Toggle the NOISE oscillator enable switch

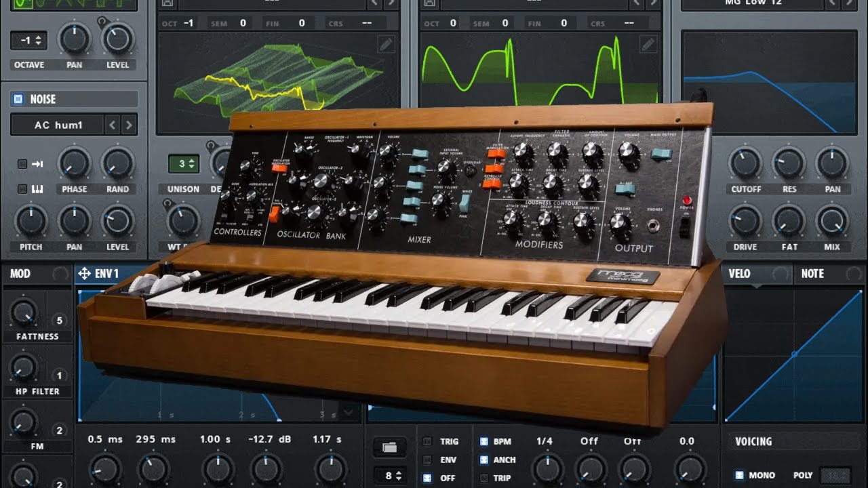[x=18, y=99]
